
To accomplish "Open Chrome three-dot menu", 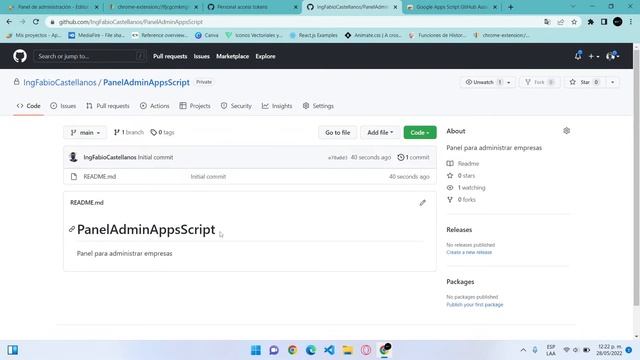I will (x=631, y=22).
